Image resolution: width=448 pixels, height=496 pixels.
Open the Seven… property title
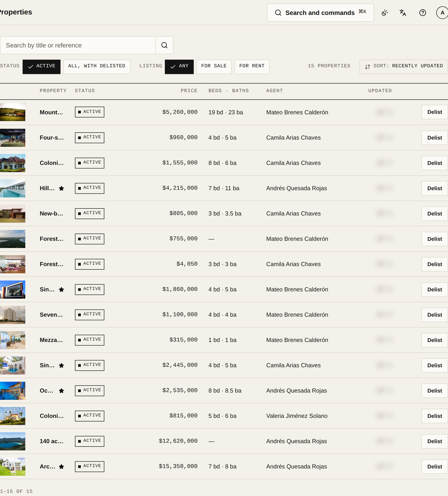point(51,315)
